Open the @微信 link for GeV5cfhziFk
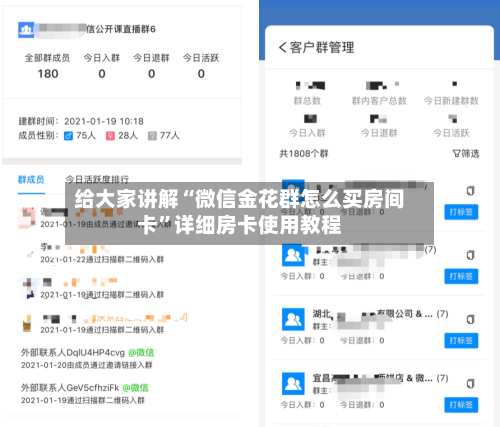Viewport: 500px width, 427px height. pyautogui.click(x=135, y=388)
